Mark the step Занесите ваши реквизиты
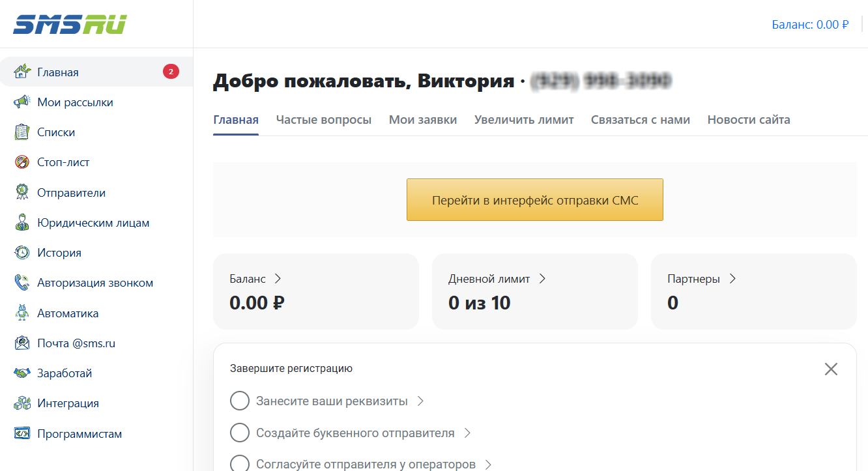Screen dimensions: 868x471 coord(240,401)
